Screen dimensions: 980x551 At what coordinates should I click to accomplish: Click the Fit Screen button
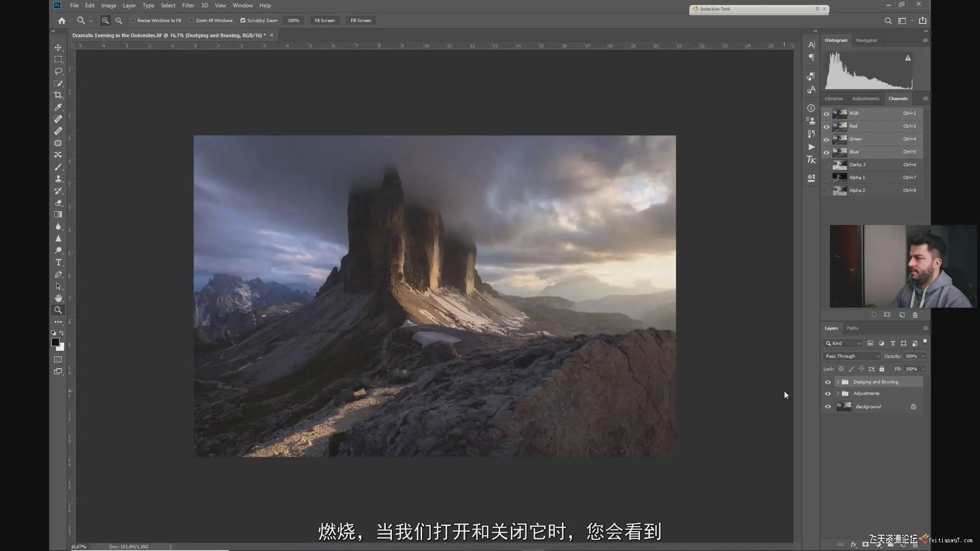point(325,20)
